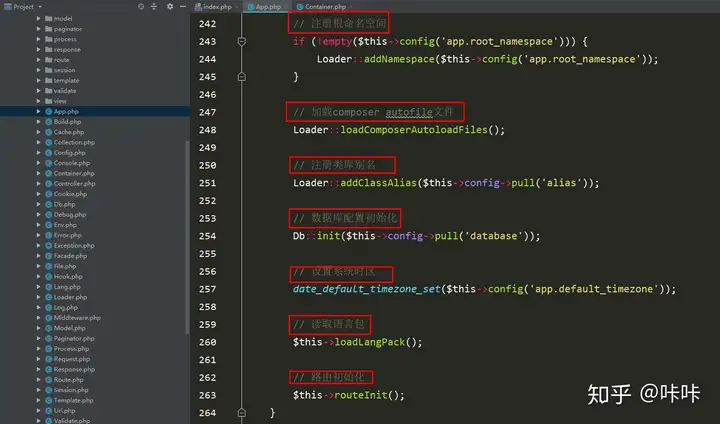Click the Console.php class icon
720x424 pixels.
tap(49, 163)
